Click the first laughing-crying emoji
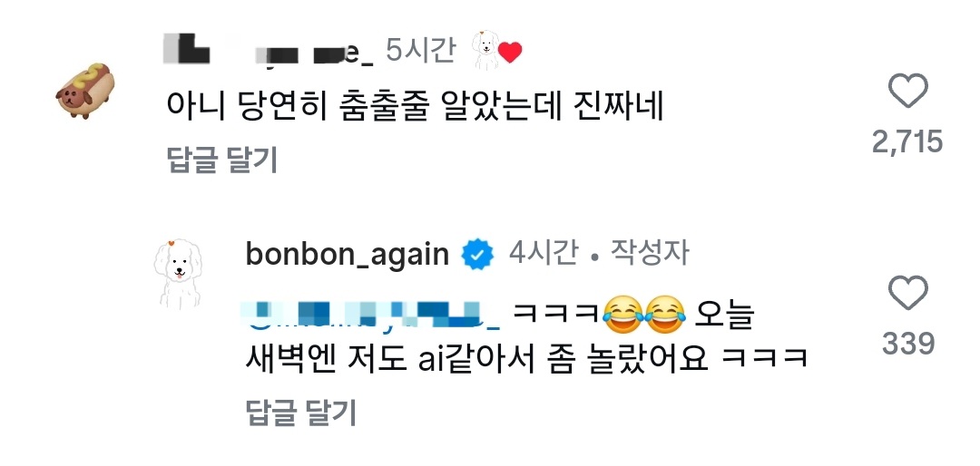 [622, 316]
